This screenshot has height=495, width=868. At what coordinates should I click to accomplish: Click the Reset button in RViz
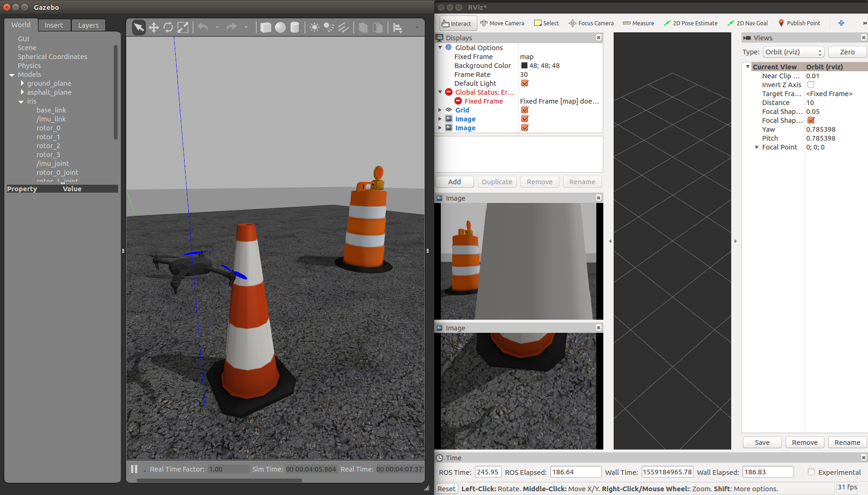446,488
